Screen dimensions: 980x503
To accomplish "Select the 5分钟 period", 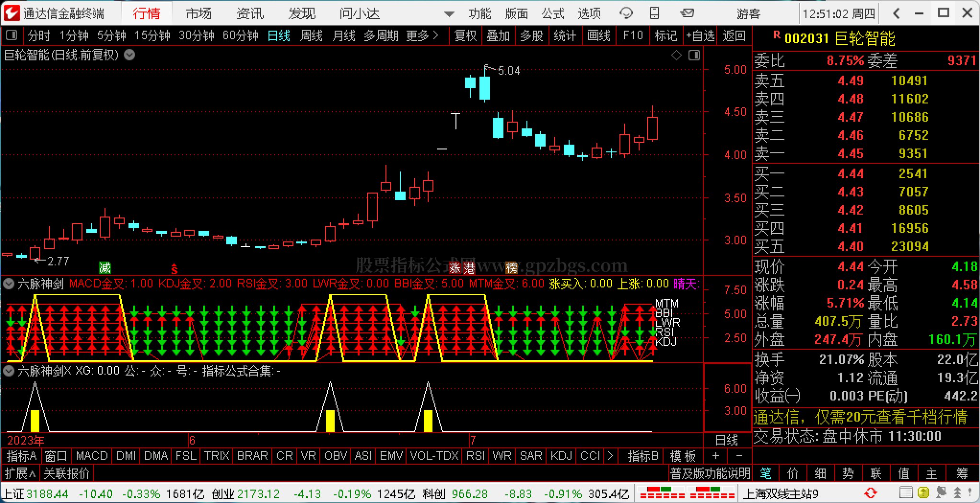I will [111, 35].
